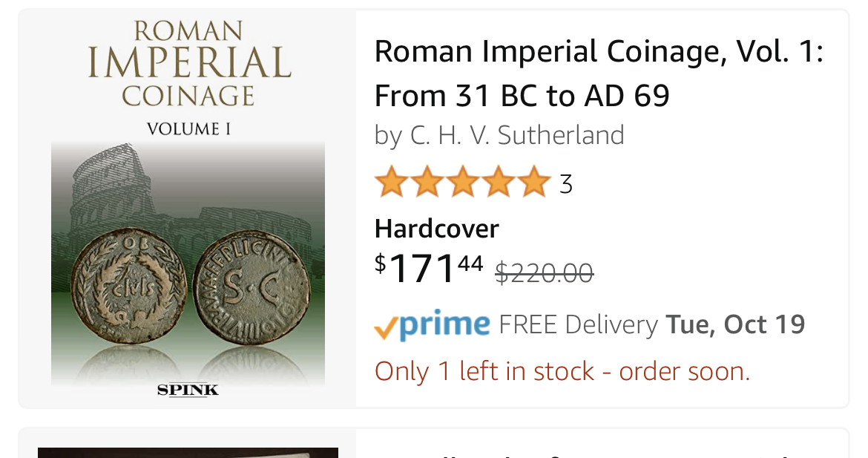The image size is (868, 458).
Task: Click the SPINK publisher logo on cover
Action: (188, 390)
